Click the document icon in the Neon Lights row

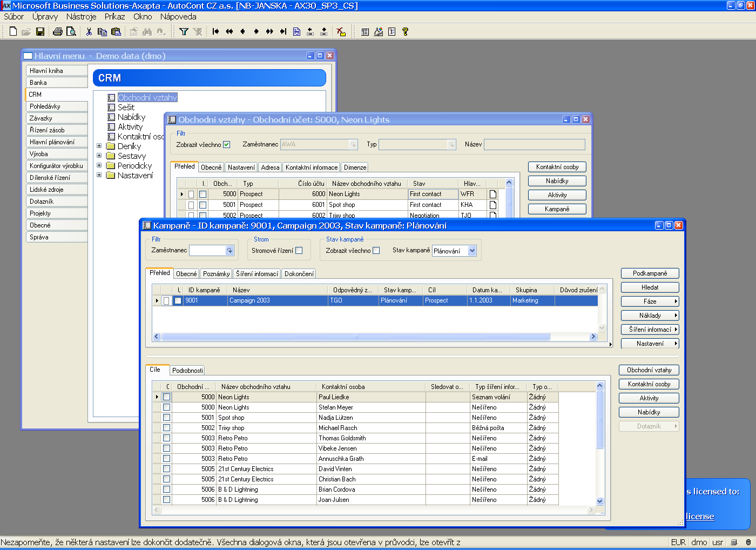click(493, 194)
